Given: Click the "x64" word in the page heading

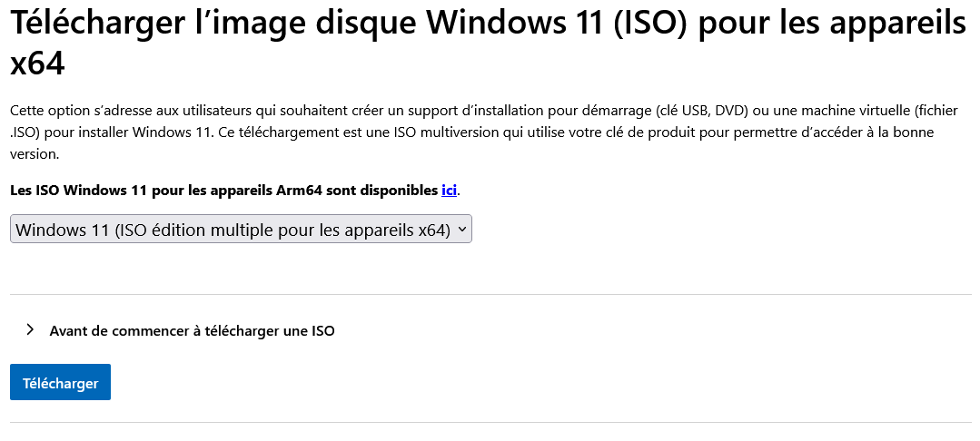Looking at the screenshot, I should point(38,65).
